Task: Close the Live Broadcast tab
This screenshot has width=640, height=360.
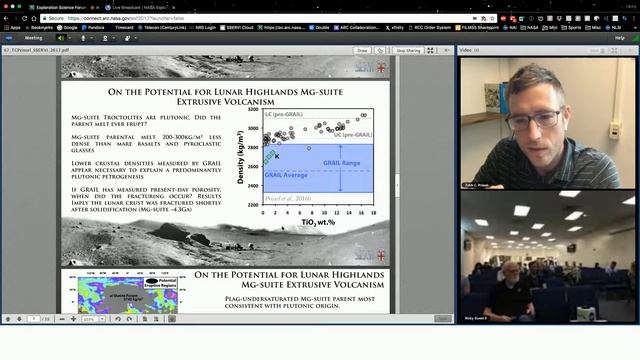Action: tap(173, 7)
